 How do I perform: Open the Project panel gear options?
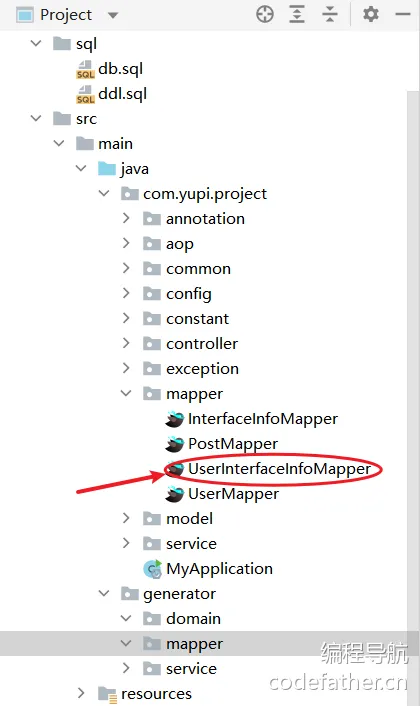tap(370, 14)
